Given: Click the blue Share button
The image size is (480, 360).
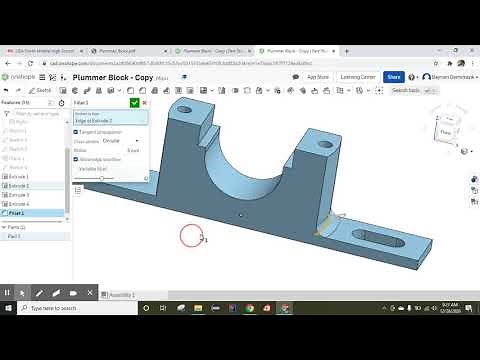Looking at the screenshot, I should click(394, 77).
